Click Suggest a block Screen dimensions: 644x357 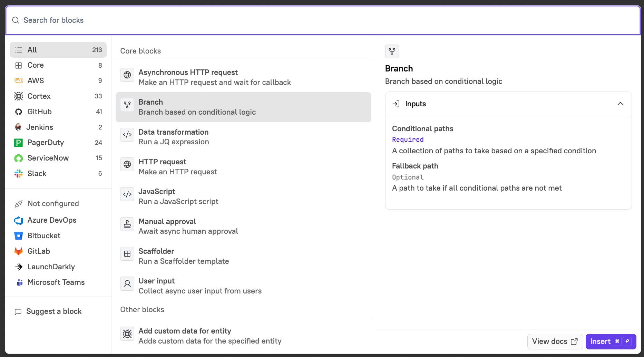point(54,311)
